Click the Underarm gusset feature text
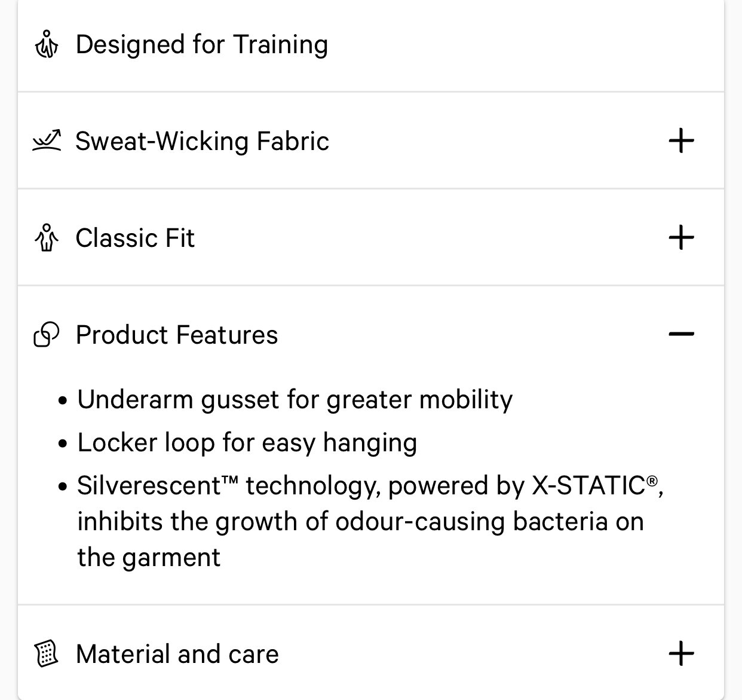The height and width of the screenshot is (700, 742). tap(295, 400)
